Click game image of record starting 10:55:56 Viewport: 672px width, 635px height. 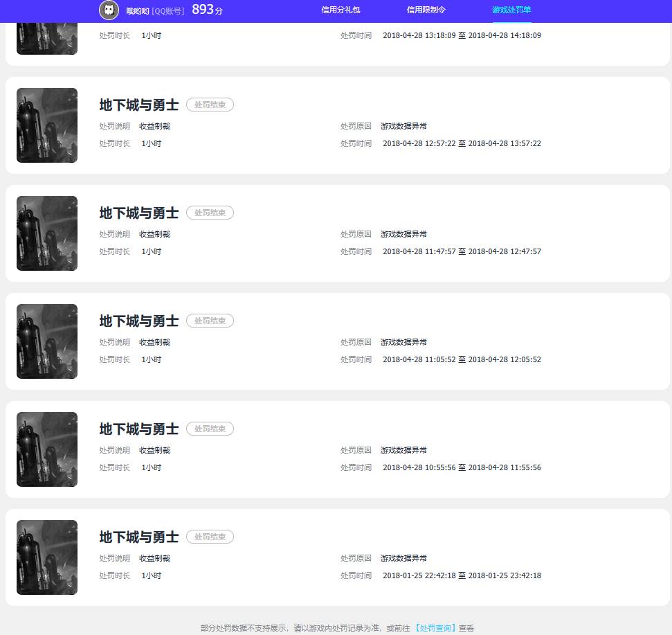(47, 449)
